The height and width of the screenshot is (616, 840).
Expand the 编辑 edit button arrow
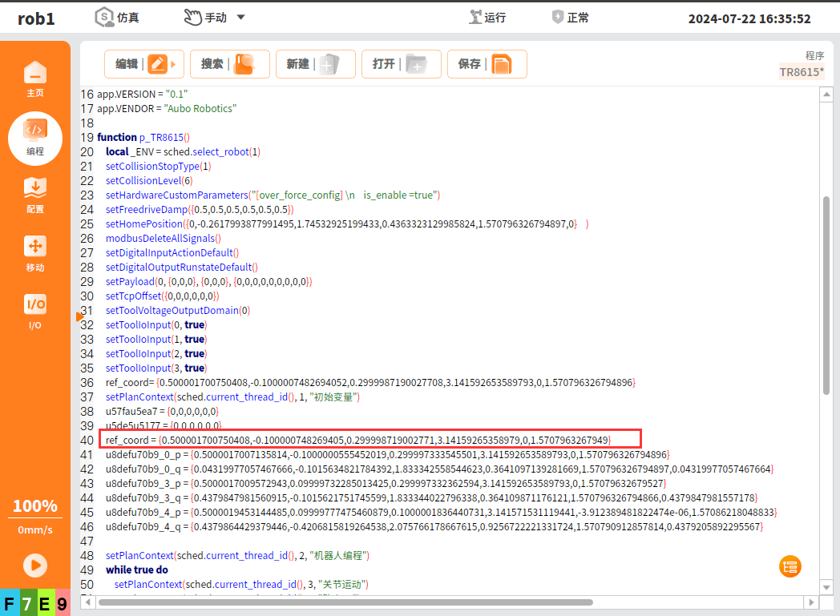coord(172,64)
